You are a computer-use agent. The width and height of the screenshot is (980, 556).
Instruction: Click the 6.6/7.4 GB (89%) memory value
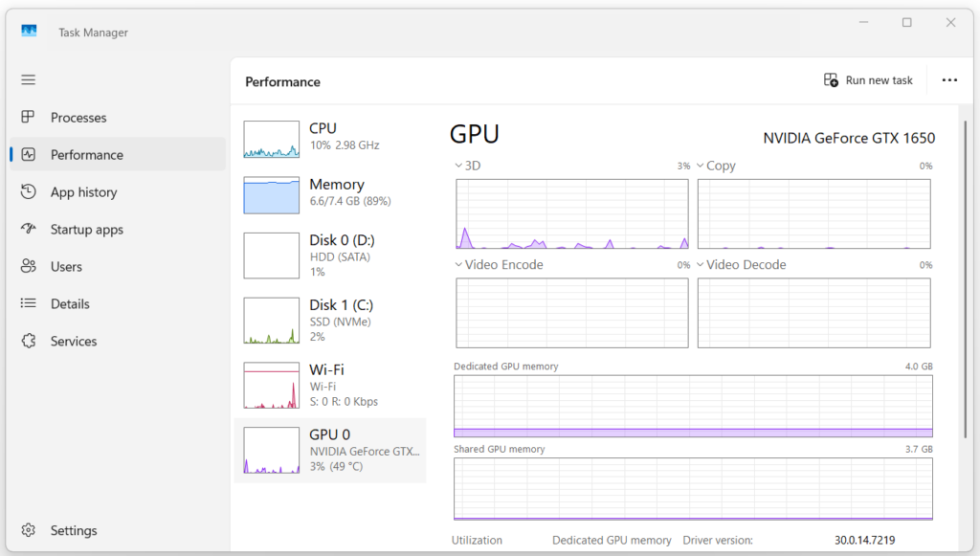(x=350, y=201)
